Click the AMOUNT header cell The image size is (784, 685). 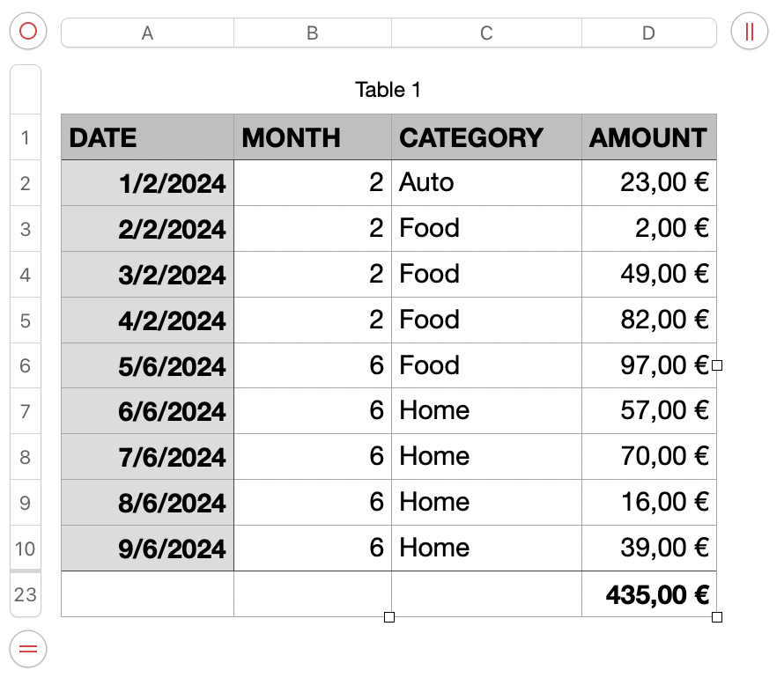pos(648,137)
